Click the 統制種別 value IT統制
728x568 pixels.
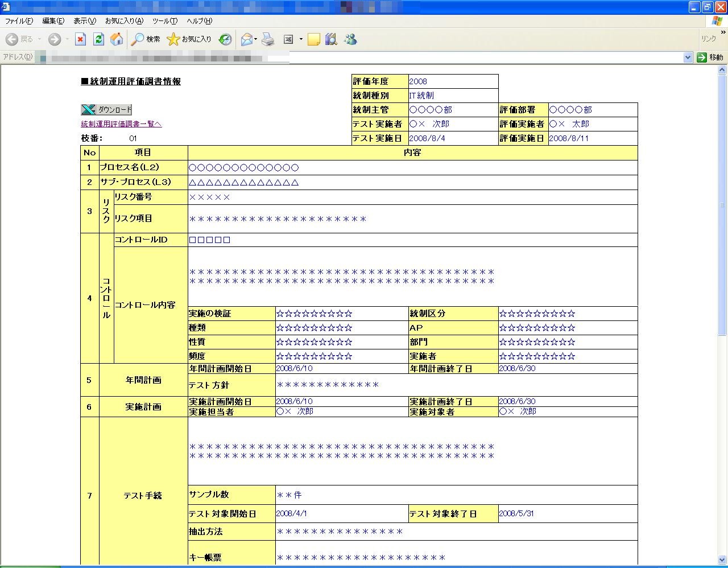coord(421,96)
